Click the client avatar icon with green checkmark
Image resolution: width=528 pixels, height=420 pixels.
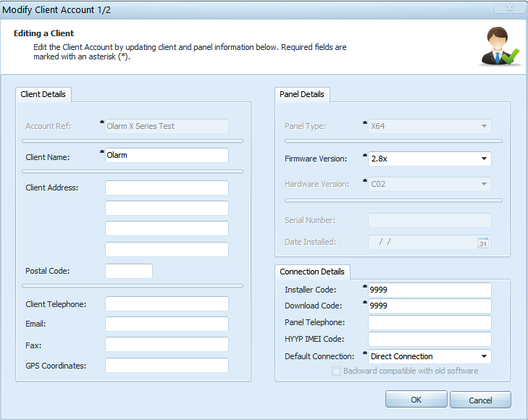click(x=499, y=46)
